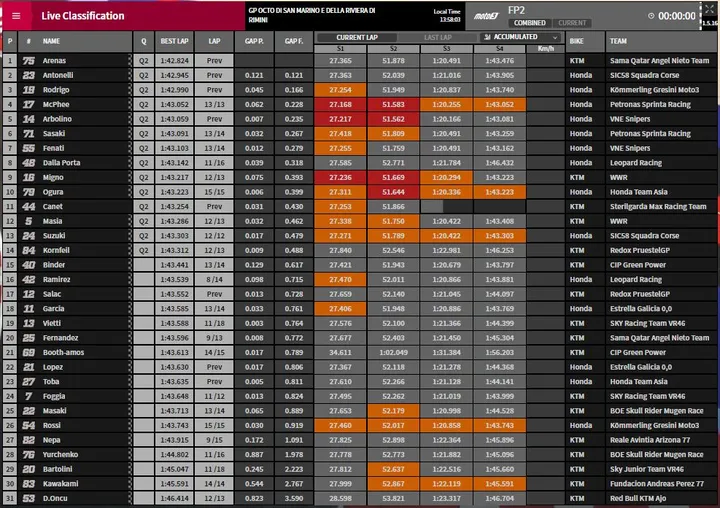Select rider Rodrigo's name
720x508 pixels.
56,90
